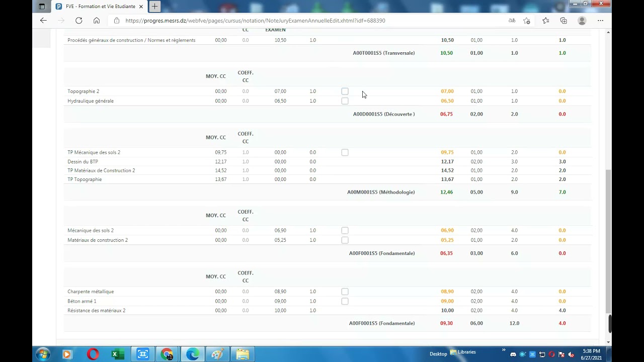Select 'Résistance des matériaux 2' text

[97, 311]
